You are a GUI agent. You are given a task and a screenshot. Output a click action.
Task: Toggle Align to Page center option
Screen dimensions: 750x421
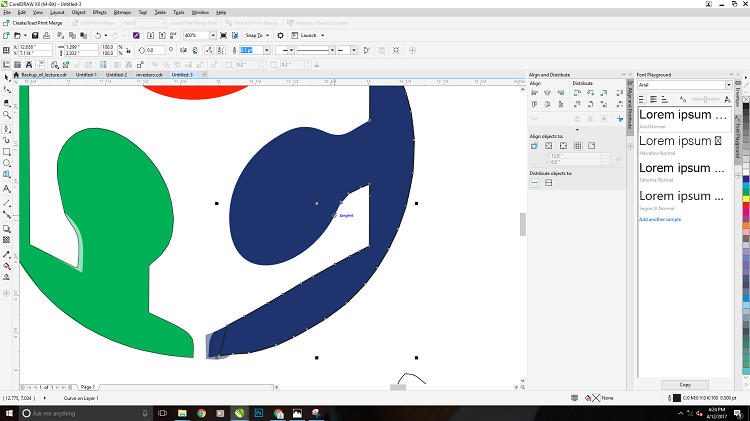coord(563,146)
